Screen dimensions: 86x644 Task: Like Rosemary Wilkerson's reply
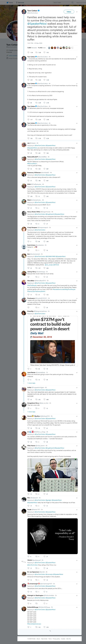[45, 180]
